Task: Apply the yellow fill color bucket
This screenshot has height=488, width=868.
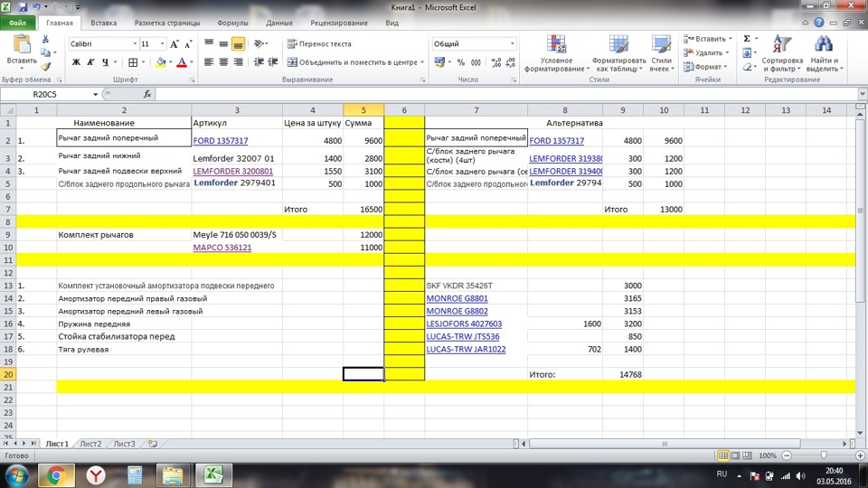Action: [161, 62]
